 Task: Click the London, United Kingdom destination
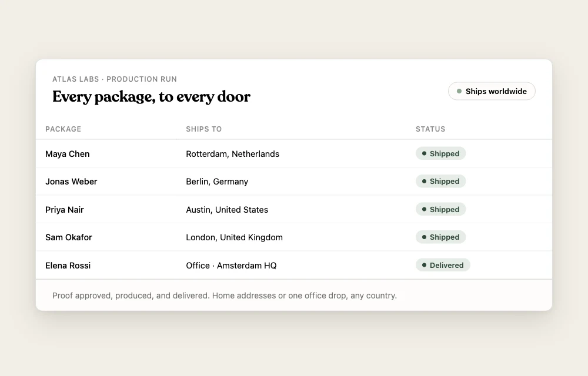click(x=235, y=237)
